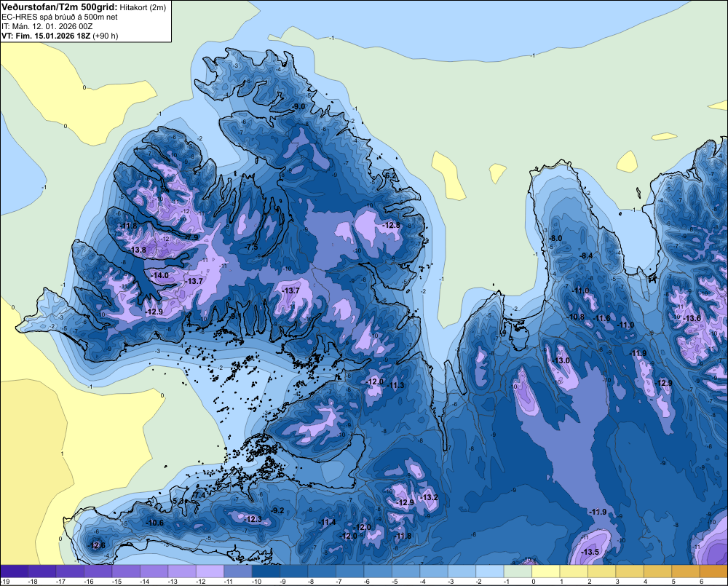Click the '-12.3' temperature label

[253, 519]
